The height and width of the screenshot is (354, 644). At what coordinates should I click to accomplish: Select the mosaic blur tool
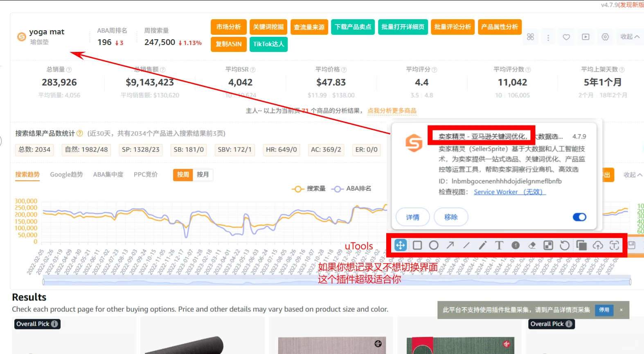pyautogui.click(x=548, y=245)
